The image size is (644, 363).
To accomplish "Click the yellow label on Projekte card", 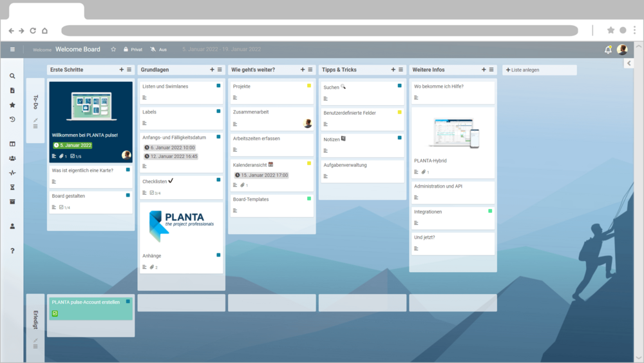I will click(x=309, y=86).
